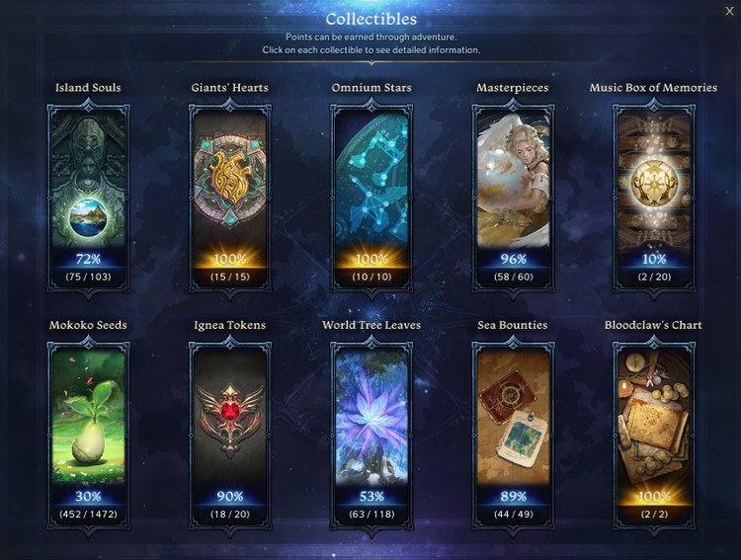Click the Music Box of Memories heading

(653, 88)
